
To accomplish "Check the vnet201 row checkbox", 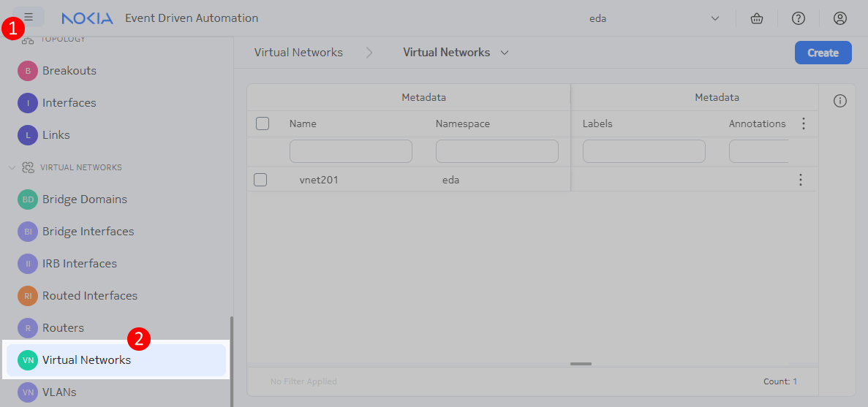I will click(x=260, y=180).
